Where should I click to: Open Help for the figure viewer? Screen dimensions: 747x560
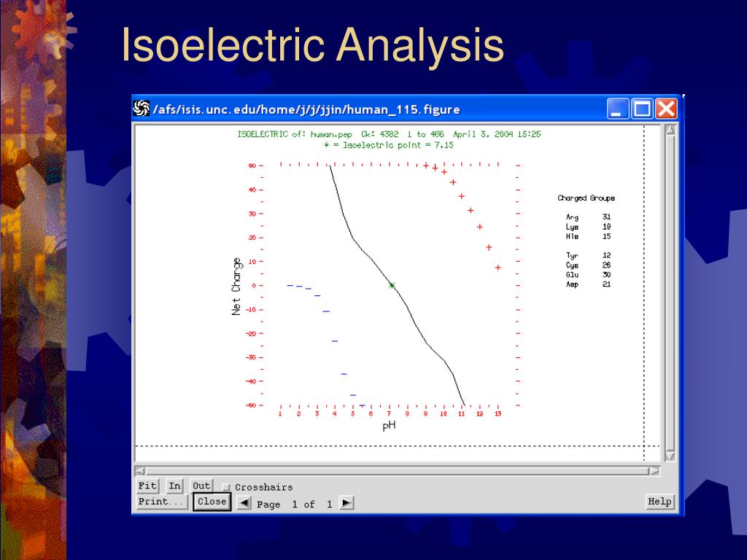pyautogui.click(x=659, y=502)
